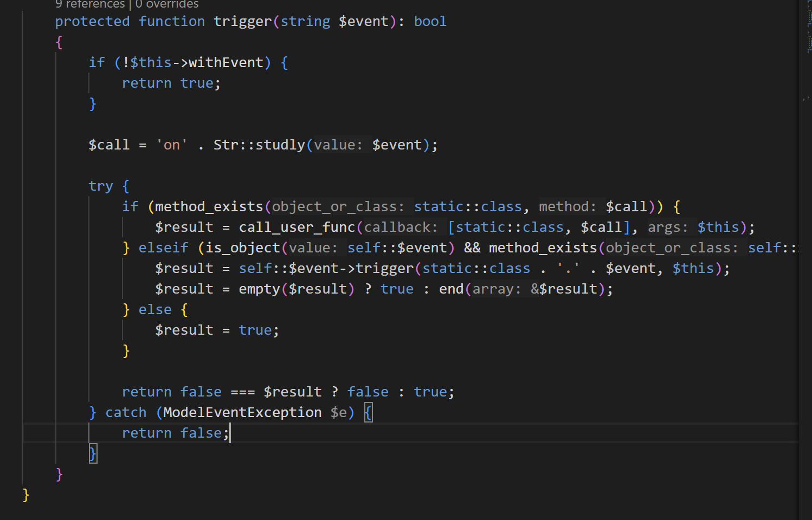Click the "args:" inlay hint
Viewport: 812px width, 520px height.
click(667, 227)
